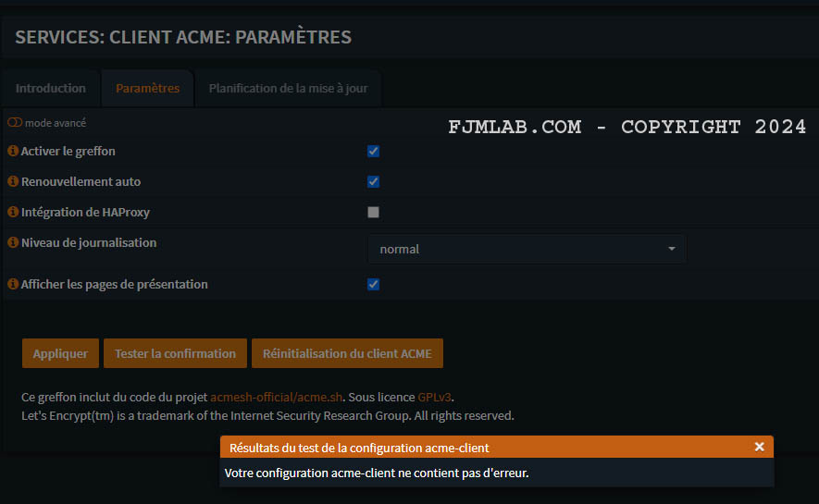This screenshot has height=504, width=819.
Task: Click info icon beside Activer le greffon
Action: click(13, 151)
